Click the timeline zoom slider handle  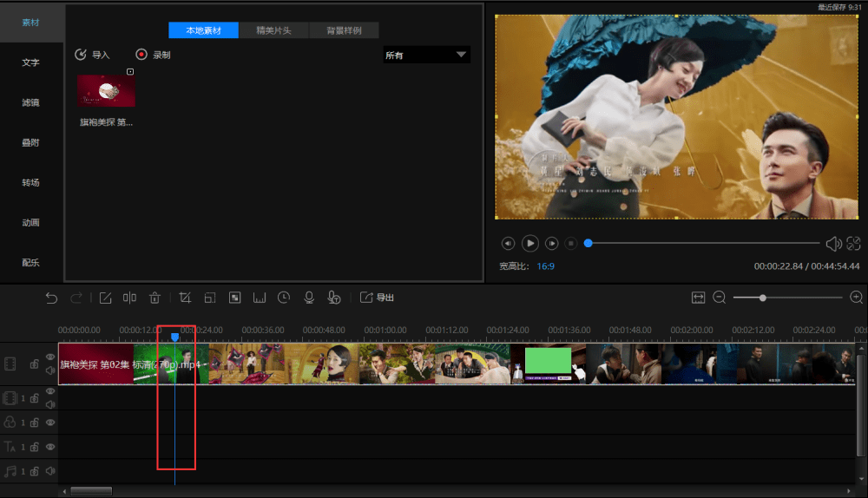click(x=762, y=298)
